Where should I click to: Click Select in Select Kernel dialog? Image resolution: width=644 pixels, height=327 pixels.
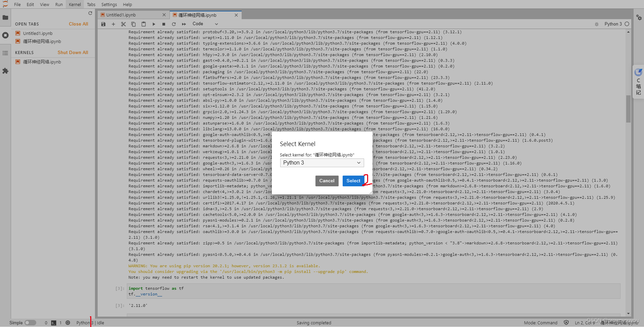[x=353, y=181]
